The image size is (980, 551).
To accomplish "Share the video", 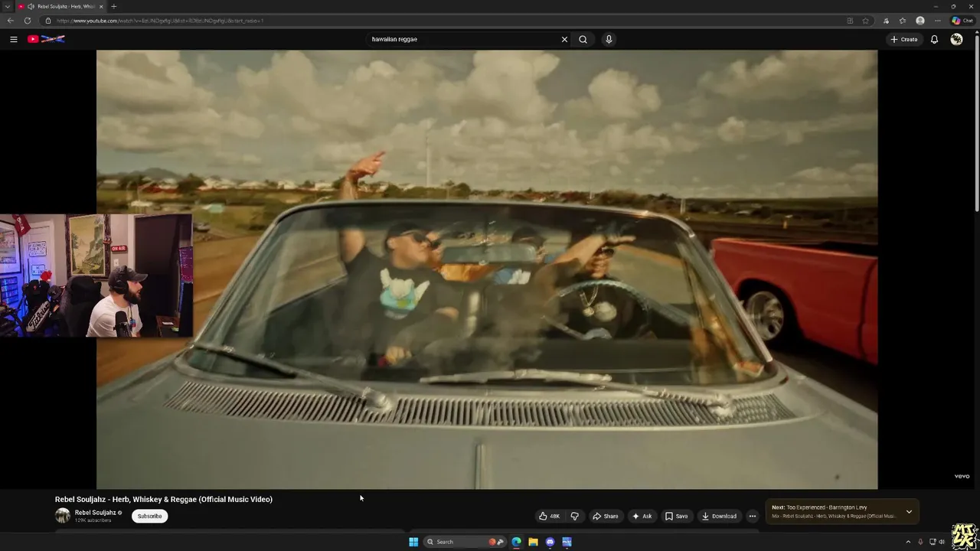I will click(605, 516).
